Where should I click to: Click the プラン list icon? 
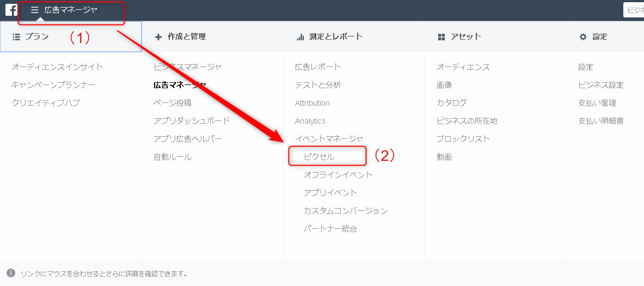click(x=16, y=36)
